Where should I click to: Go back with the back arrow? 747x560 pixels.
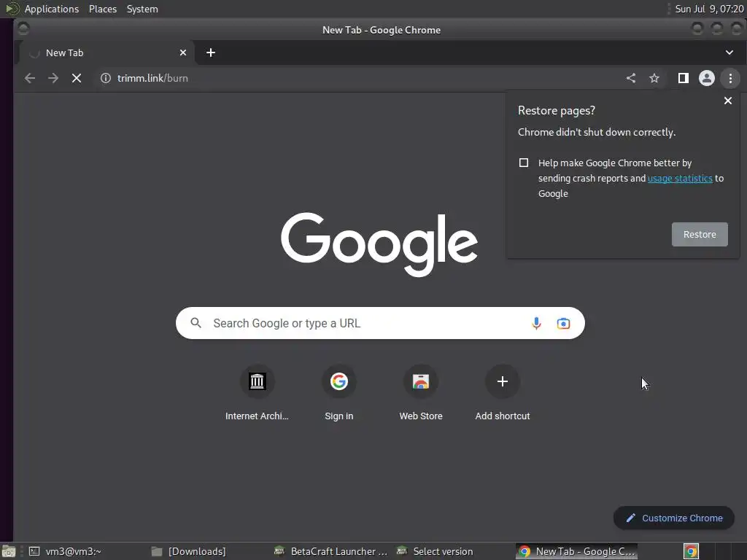29,78
